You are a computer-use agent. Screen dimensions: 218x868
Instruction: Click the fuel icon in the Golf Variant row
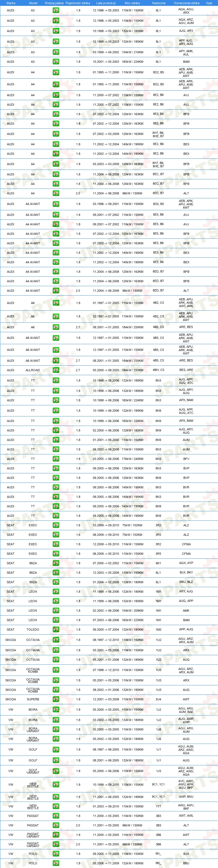56,771
